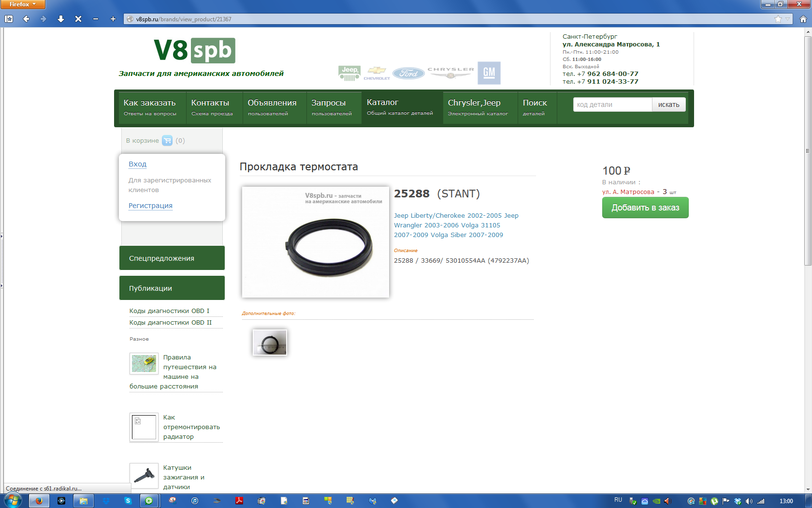Image resolution: width=812 pixels, height=508 pixels.
Task: Click the ул. А. Матросова stock location link
Action: [628, 192]
